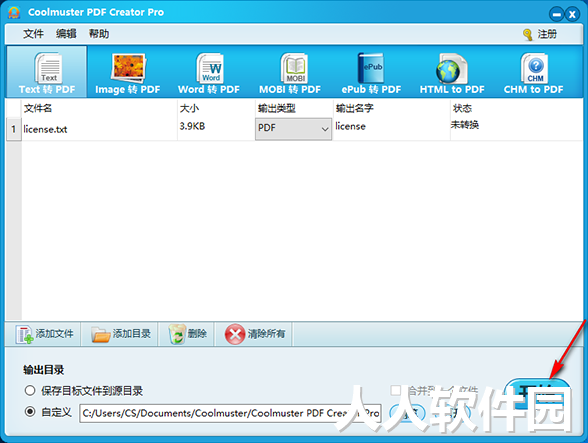Image resolution: width=588 pixels, height=443 pixels.
Task: Click 清除所有 to clear the list
Action: 254,334
